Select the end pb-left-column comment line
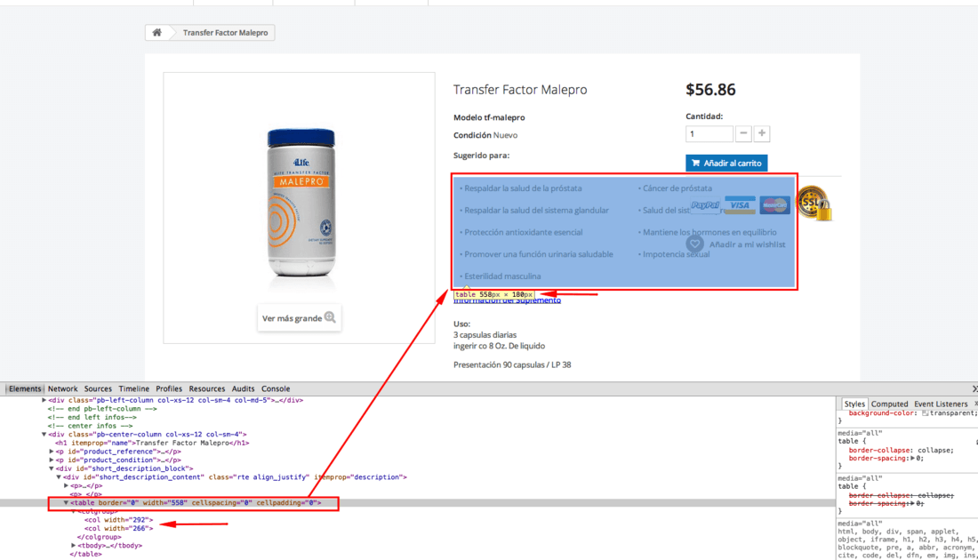This screenshot has height=560, width=978. click(103, 409)
